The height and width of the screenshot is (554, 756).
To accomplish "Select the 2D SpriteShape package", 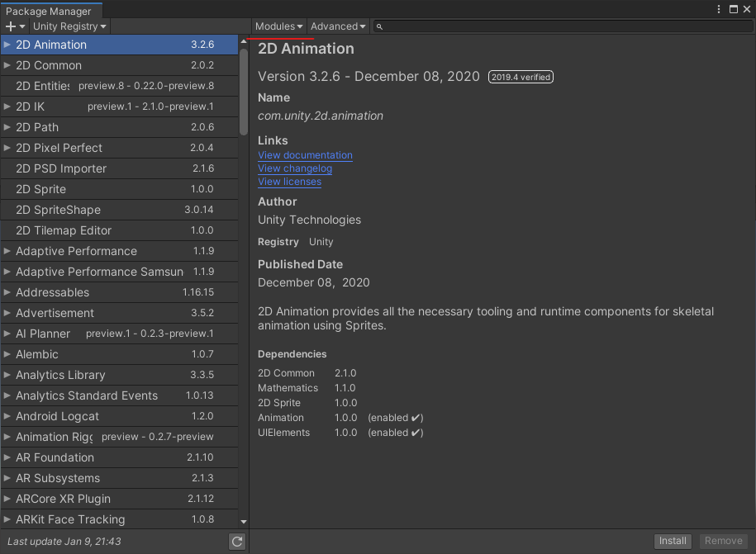I will tap(120, 210).
